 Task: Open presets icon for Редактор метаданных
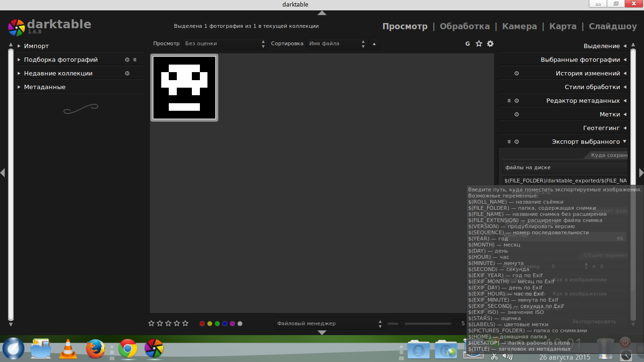(x=509, y=101)
